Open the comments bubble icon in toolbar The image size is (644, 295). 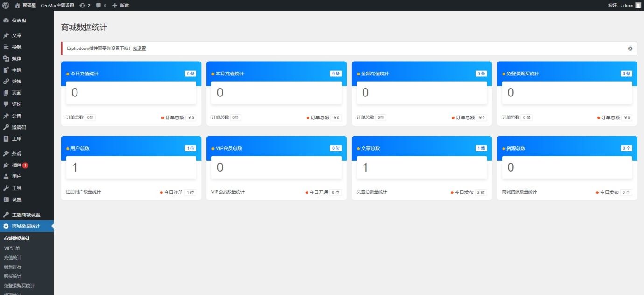pyautogui.click(x=98, y=6)
